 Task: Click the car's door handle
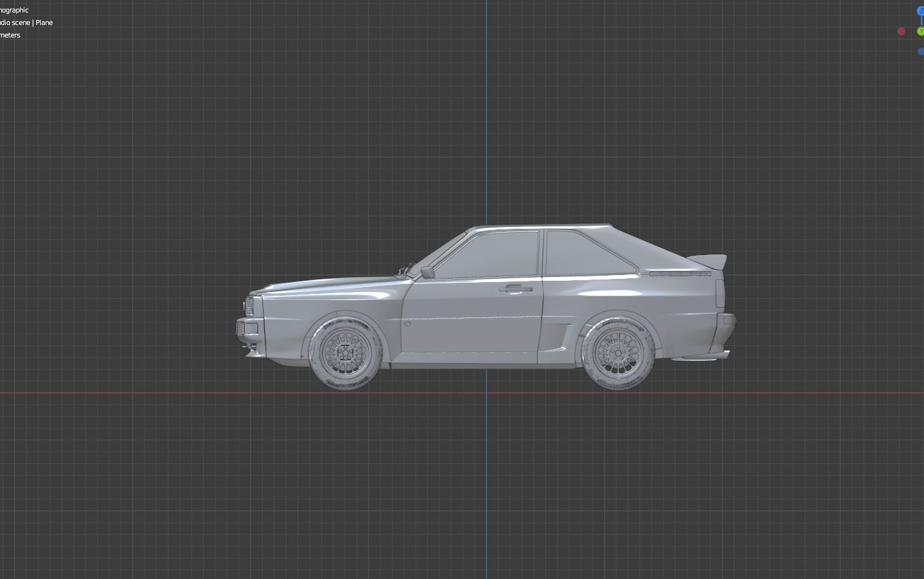point(516,289)
